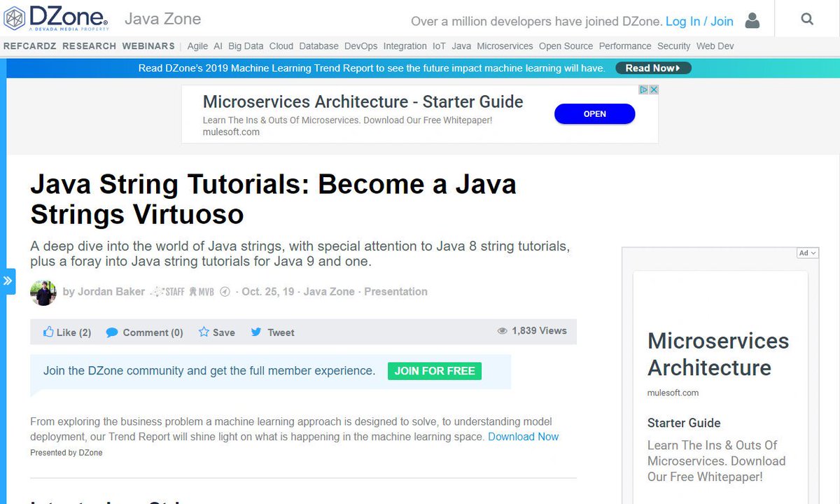The height and width of the screenshot is (504, 840).
Task: Go to the AI zone
Action: (x=218, y=46)
